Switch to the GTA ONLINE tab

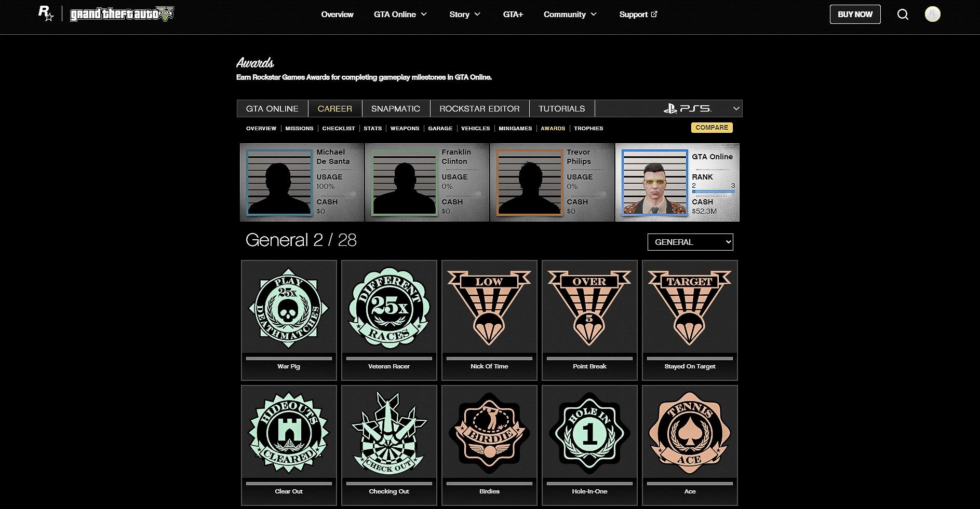click(272, 108)
